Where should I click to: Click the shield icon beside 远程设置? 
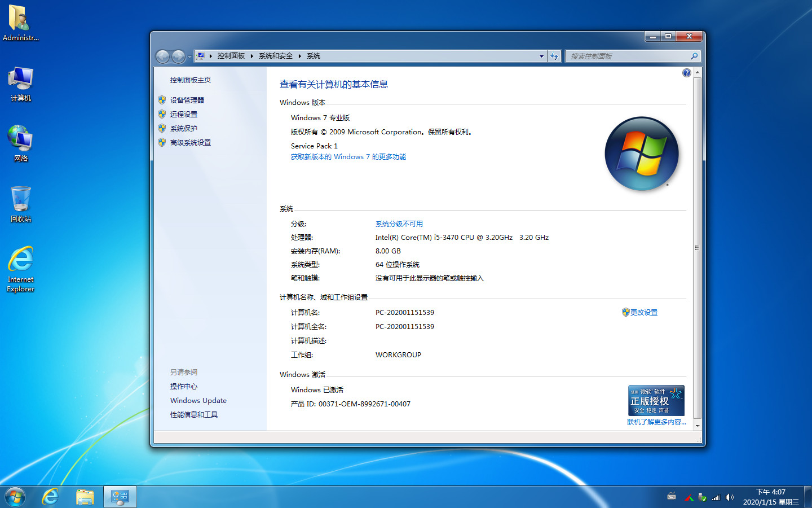[x=162, y=114]
